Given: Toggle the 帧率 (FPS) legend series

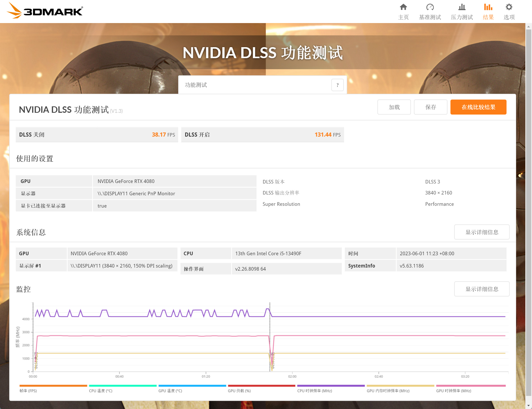Looking at the screenshot, I should (x=28, y=391).
